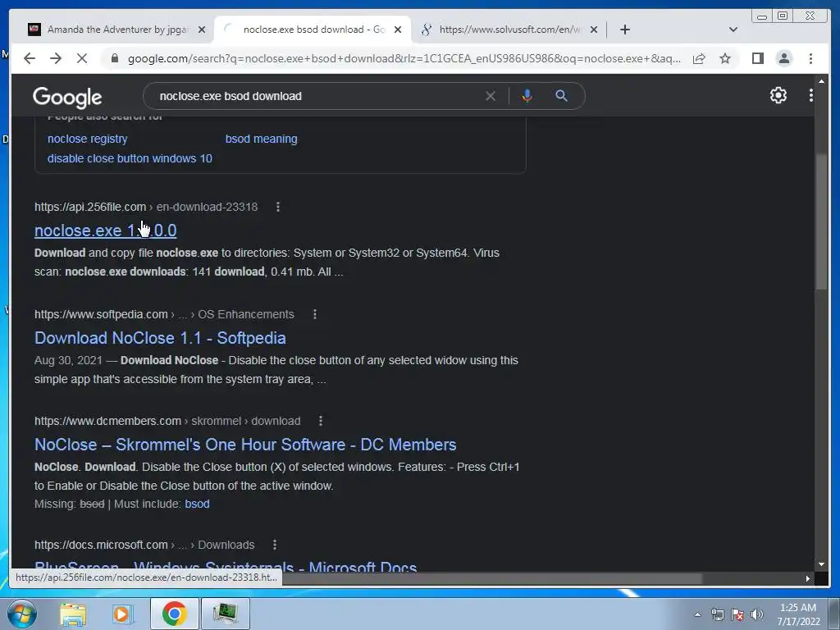Close the Amanda the Adventurer tab
Image resolution: width=840 pixels, height=630 pixels.
point(202,30)
